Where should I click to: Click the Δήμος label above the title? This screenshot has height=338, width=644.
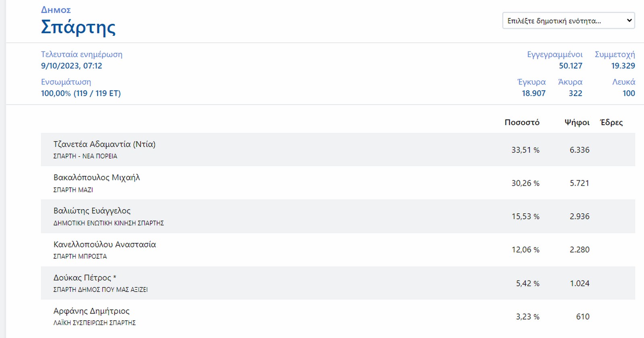coord(56,10)
